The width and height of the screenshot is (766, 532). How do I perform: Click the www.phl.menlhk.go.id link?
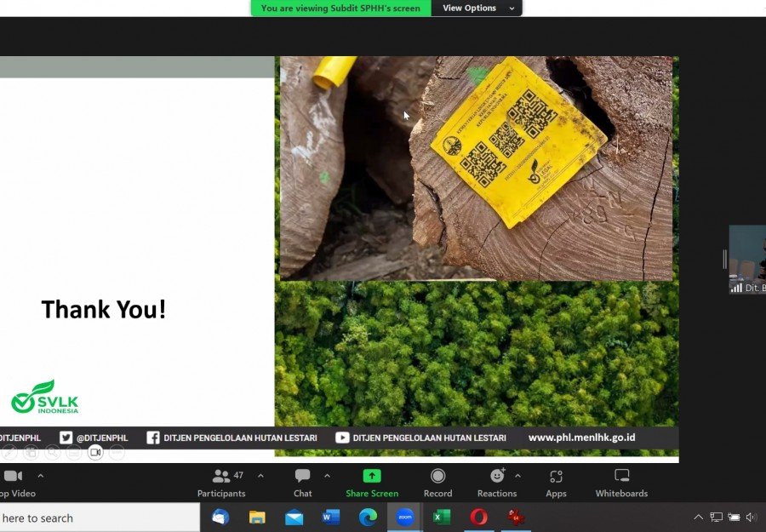(x=582, y=438)
